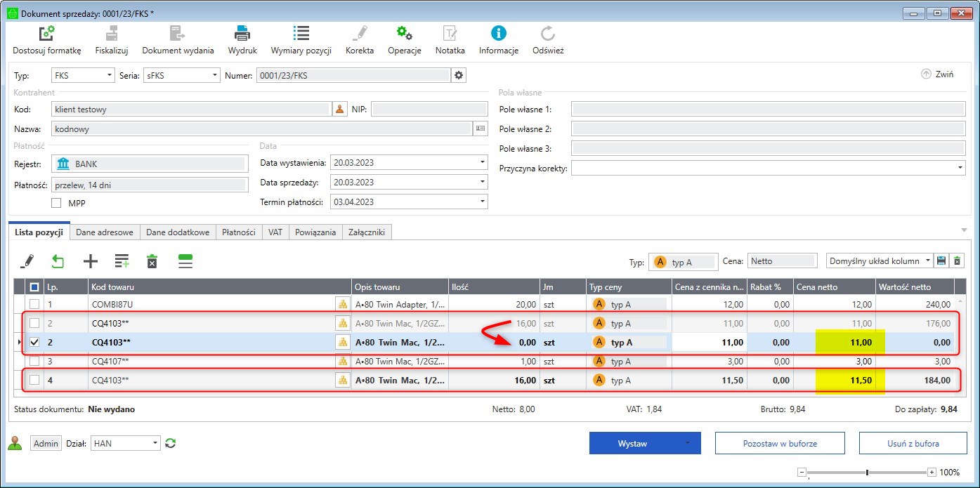Click the green bars list icon
980x488 pixels.
point(185,261)
